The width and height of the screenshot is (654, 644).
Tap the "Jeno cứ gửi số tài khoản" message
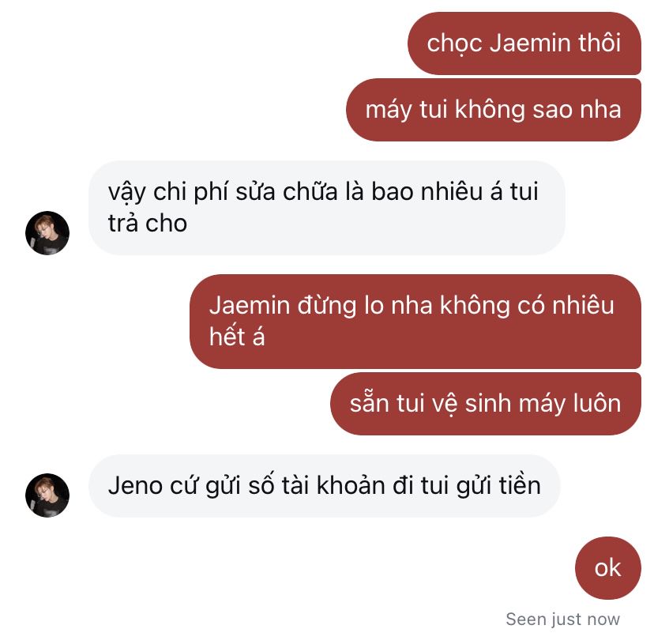coord(325,486)
